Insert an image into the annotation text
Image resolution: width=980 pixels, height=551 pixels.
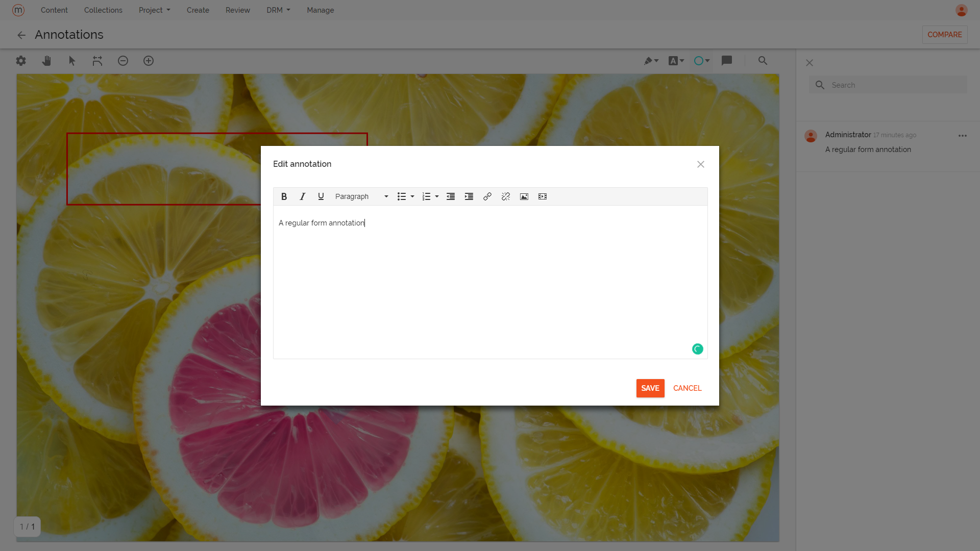pos(524,196)
